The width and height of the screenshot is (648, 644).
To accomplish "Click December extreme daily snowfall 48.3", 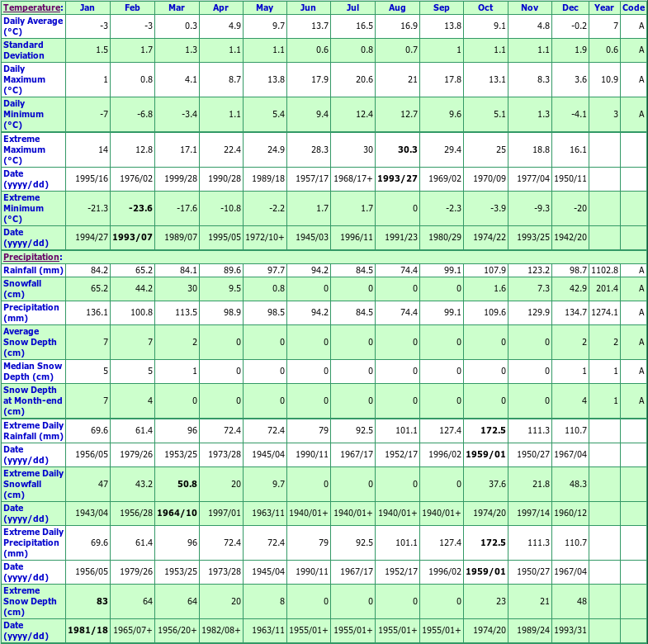I will tap(578, 484).
